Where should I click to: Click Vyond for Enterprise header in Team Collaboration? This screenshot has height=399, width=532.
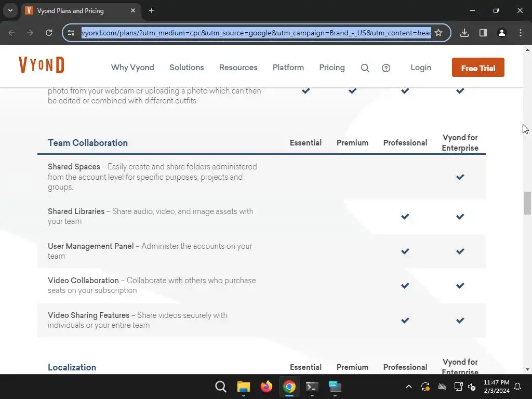tap(460, 143)
